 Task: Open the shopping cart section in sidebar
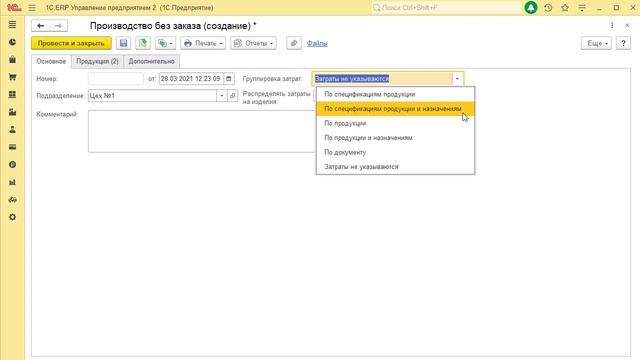pyautogui.click(x=12, y=77)
